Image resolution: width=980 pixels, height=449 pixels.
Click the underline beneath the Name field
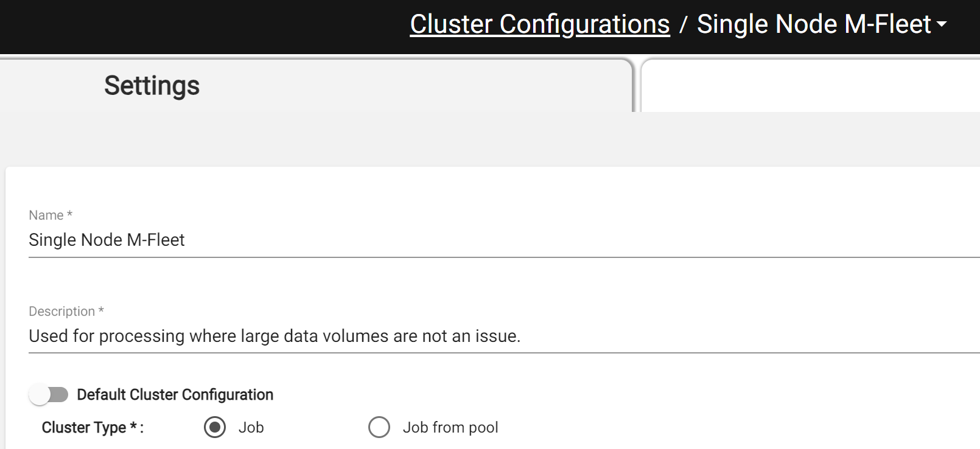504,257
